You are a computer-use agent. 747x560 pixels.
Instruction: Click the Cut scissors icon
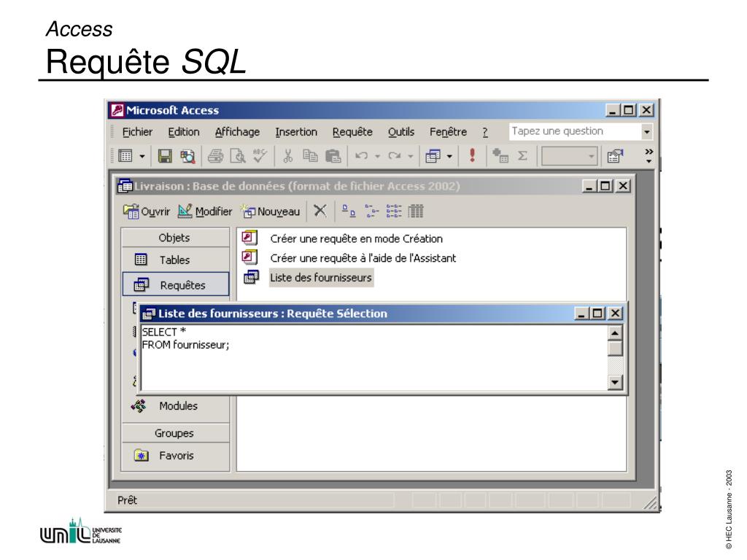click(x=287, y=156)
